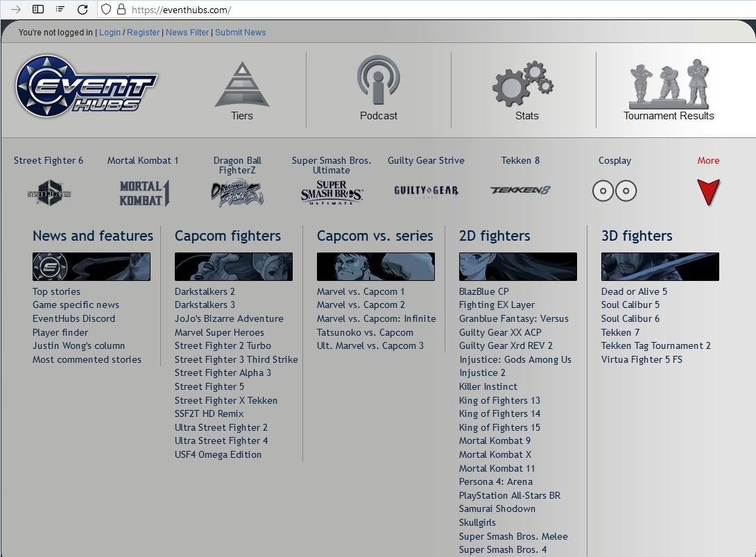The height and width of the screenshot is (557, 756).
Task: Open Super Smash Bros. Melee link
Action: click(513, 537)
